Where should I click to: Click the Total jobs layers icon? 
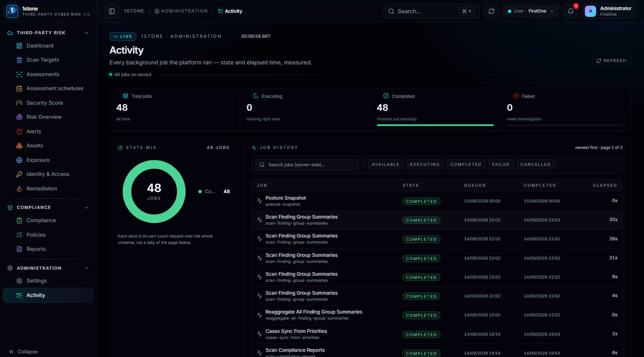(126, 96)
